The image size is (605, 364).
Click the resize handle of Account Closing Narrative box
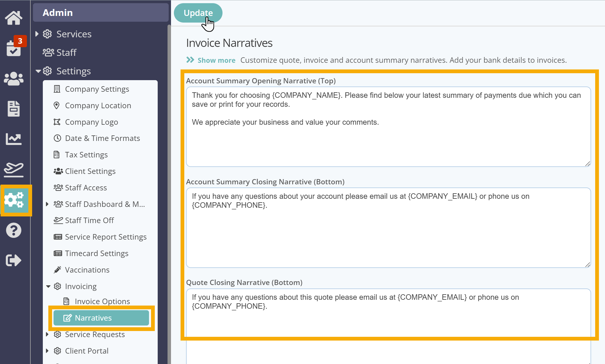pyautogui.click(x=587, y=265)
